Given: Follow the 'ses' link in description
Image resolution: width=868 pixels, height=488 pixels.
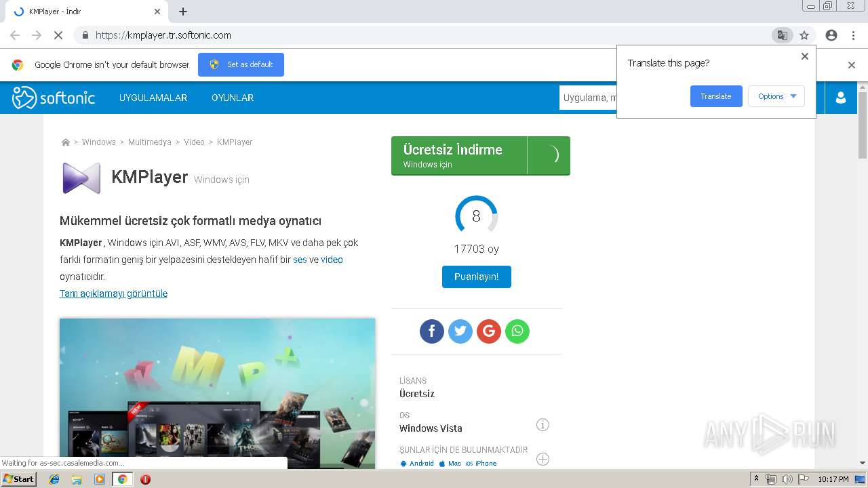Looking at the screenshot, I should tap(300, 260).
